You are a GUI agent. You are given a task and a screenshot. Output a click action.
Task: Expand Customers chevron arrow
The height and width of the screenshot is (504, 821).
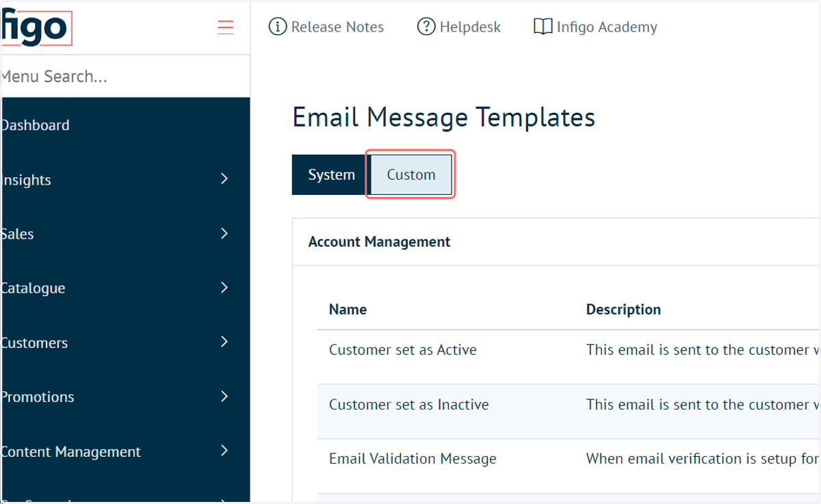pyautogui.click(x=224, y=341)
